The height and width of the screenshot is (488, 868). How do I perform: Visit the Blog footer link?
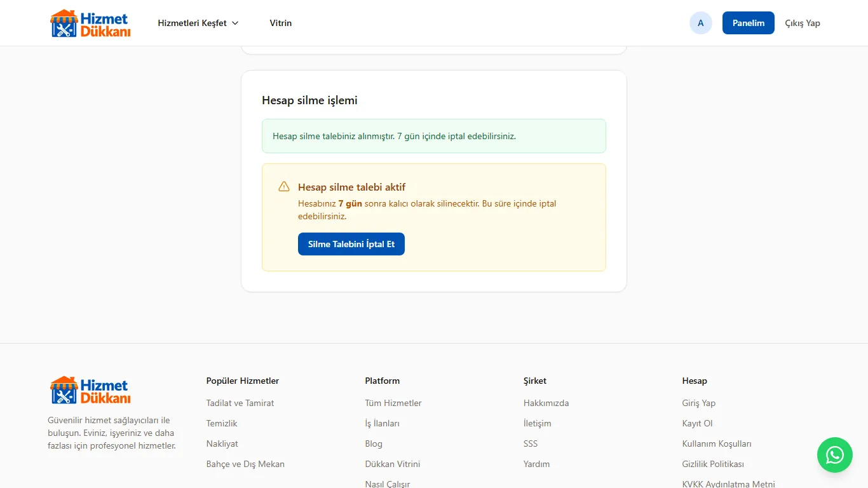pos(374,444)
